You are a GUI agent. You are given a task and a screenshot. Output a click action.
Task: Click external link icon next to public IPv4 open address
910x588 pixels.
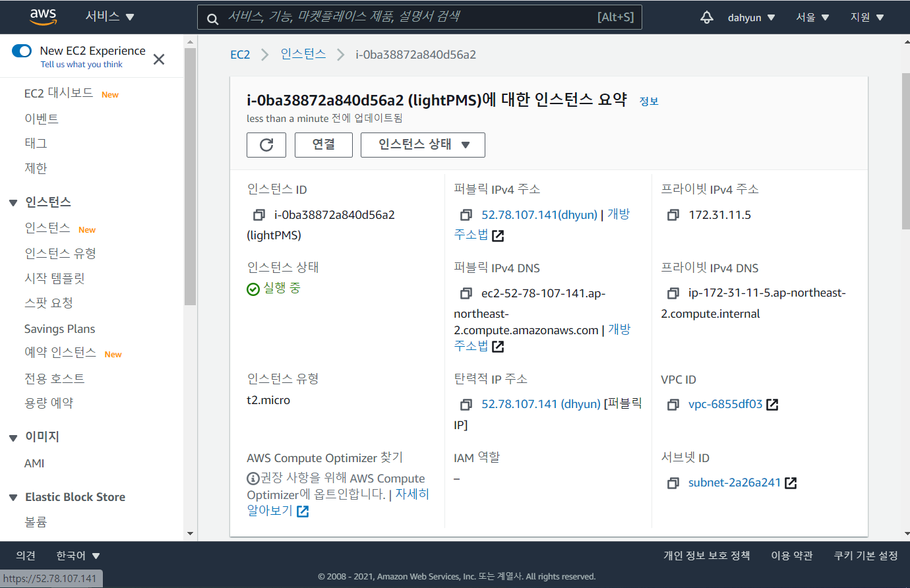click(x=498, y=235)
